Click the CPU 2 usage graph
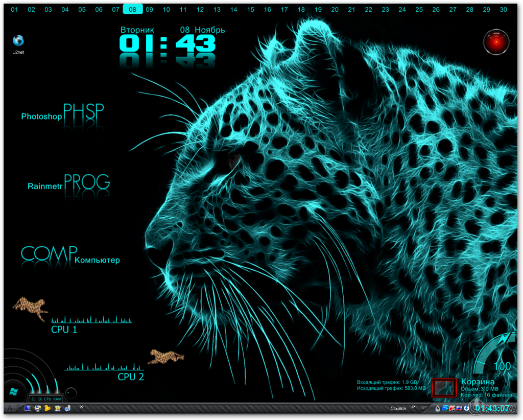523x420 pixels. (x=104, y=367)
